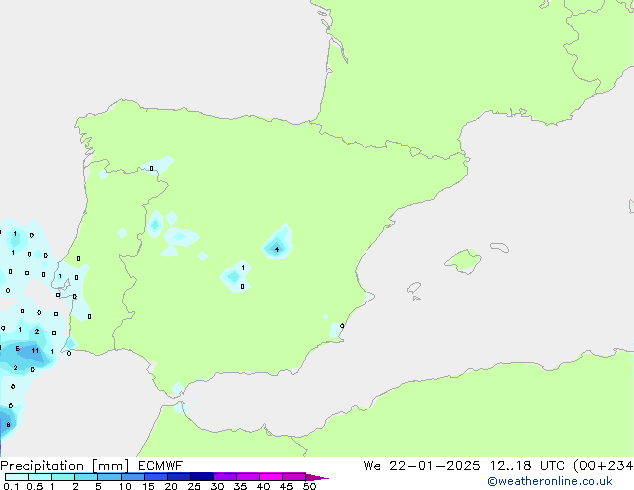Choose the 10–15 mm legend color box

tap(132, 477)
